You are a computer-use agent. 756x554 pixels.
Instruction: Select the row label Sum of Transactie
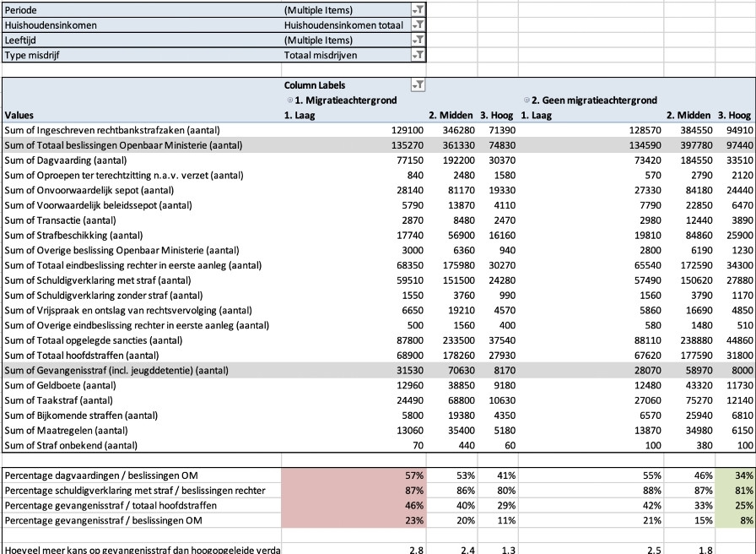(142, 220)
